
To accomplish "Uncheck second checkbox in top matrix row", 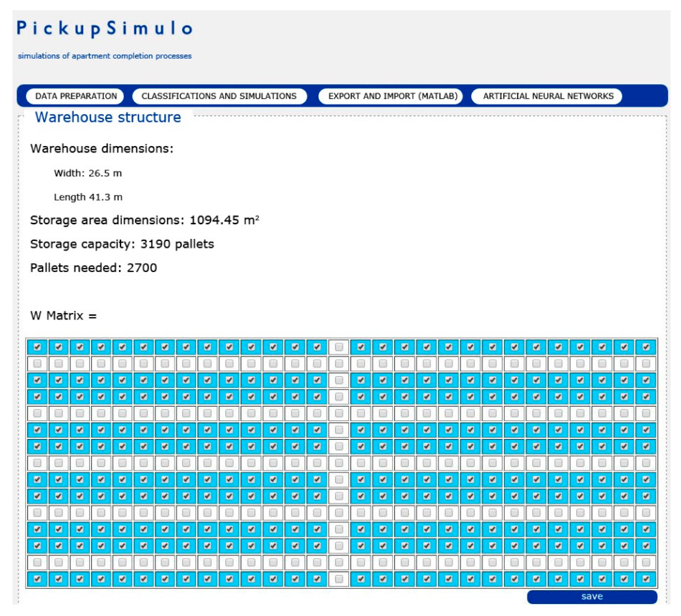I will coord(58,347).
